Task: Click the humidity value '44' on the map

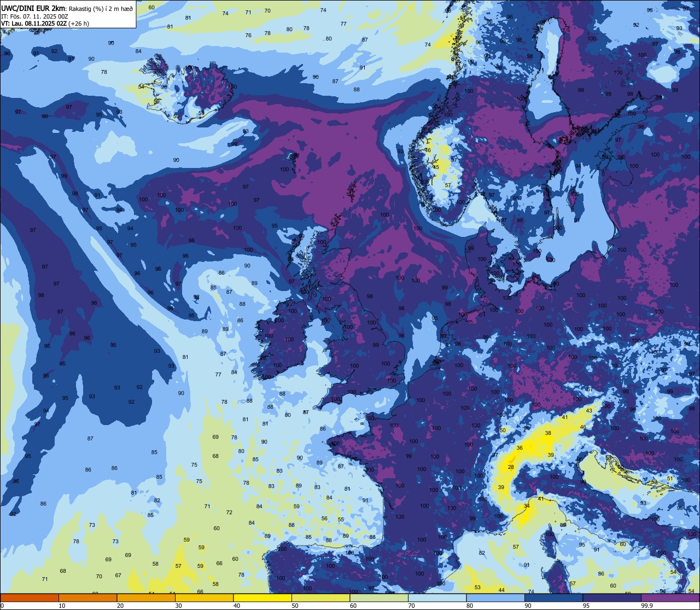Action: pos(501,590)
